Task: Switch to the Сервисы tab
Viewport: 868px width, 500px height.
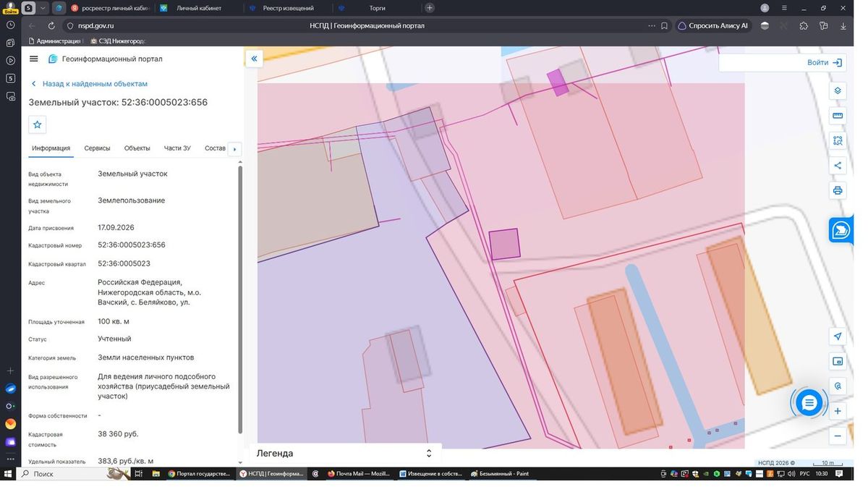Action: 97,148
